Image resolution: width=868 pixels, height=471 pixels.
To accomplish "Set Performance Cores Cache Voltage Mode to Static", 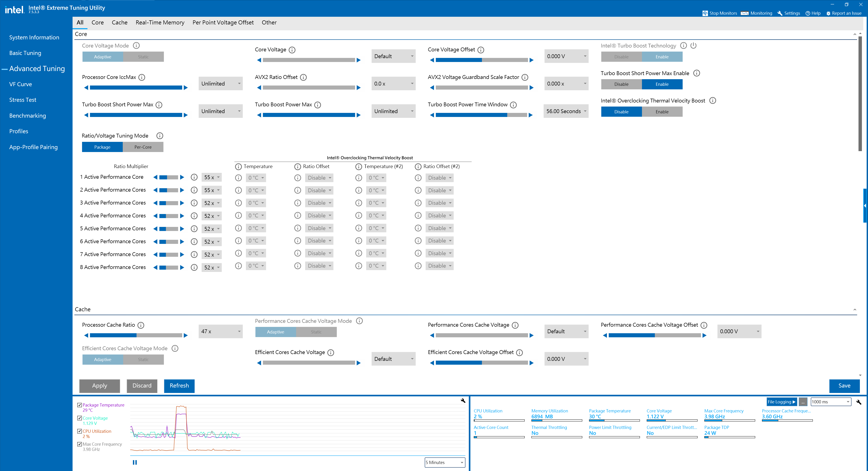I will [316, 332].
